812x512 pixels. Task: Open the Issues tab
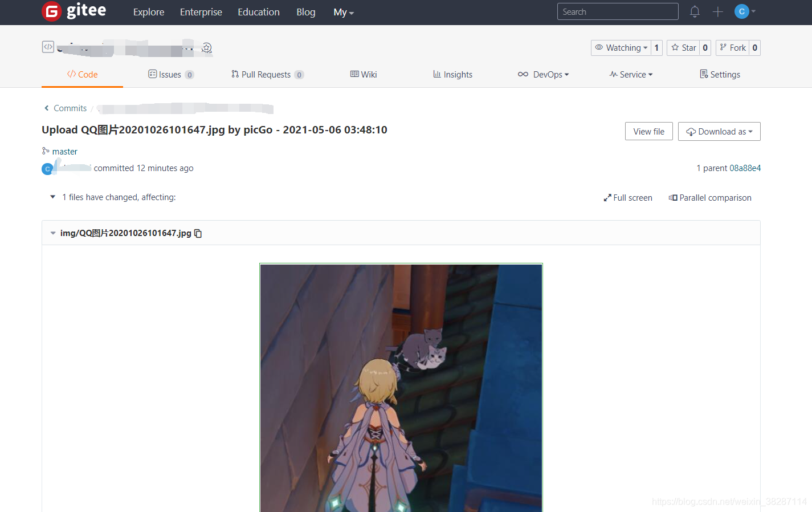(171, 74)
